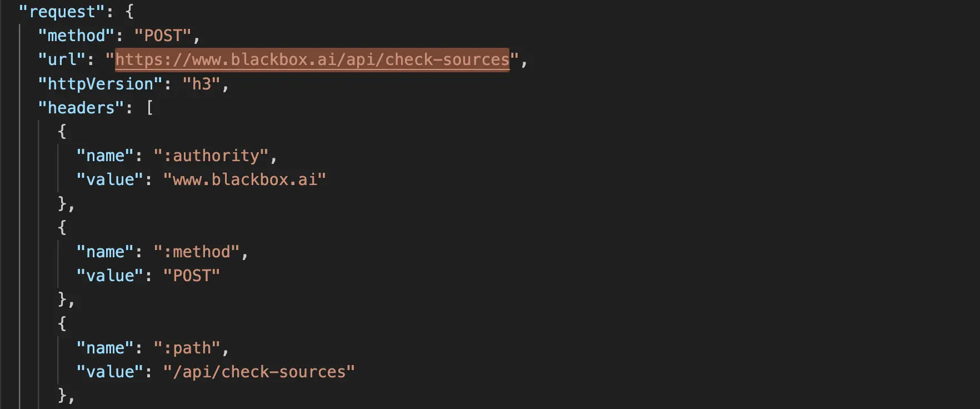Image resolution: width=980 pixels, height=409 pixels.
Task: Place cursor at the headers opening bracket
Action: coord(149,108)
